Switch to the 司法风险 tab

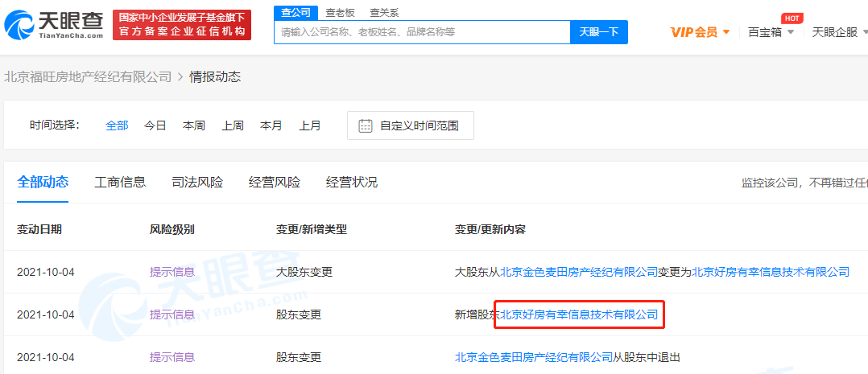coord(197,182)
